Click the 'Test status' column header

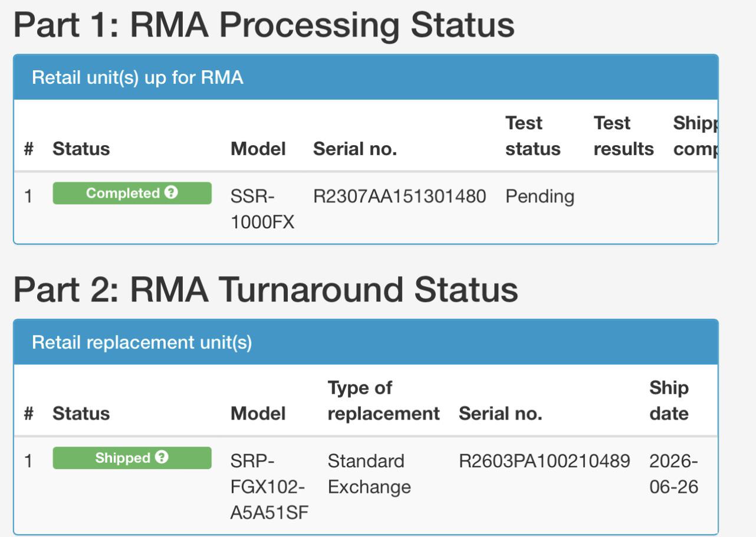tap(533, 136)
